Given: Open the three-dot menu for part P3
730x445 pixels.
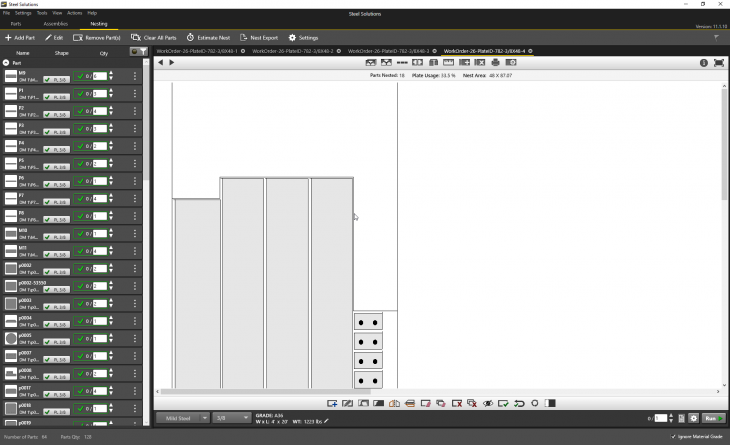Looking at the screenshot, I should (135, 128).
